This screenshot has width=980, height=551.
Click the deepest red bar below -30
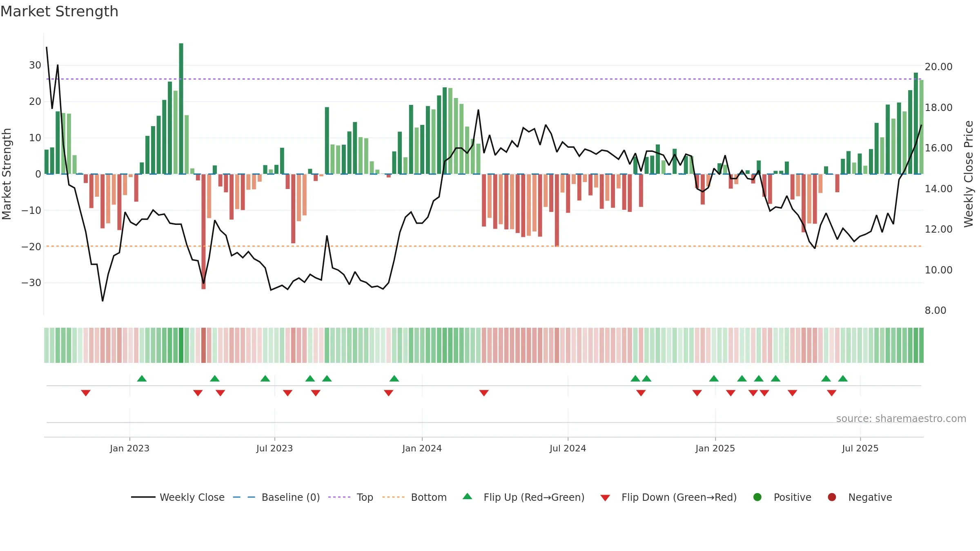[203, 231]
